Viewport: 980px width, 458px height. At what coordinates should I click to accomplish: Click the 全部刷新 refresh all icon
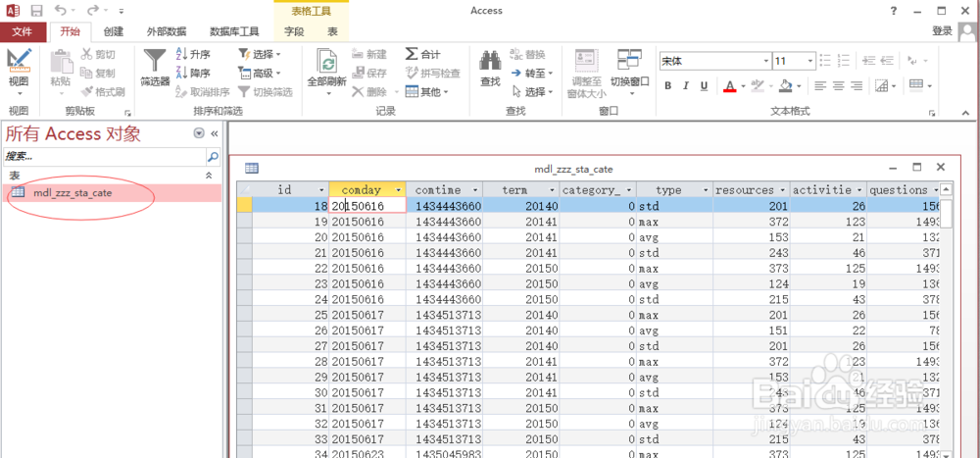click(327, 62)
